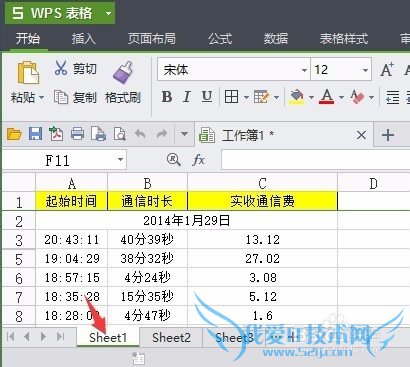The image size is (410, 367).
Task: Select row 5 header
Action: point(19,259)
